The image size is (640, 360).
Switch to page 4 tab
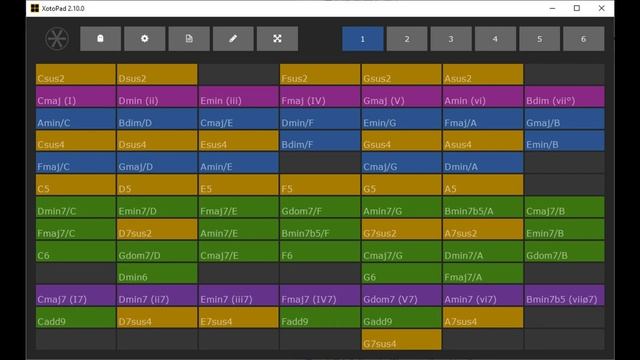[x=495, y=39]
